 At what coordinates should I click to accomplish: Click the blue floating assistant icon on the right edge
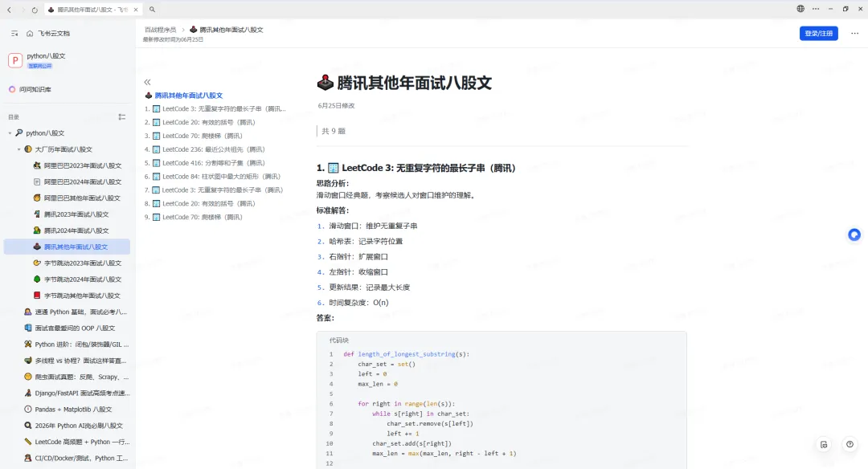854,234
